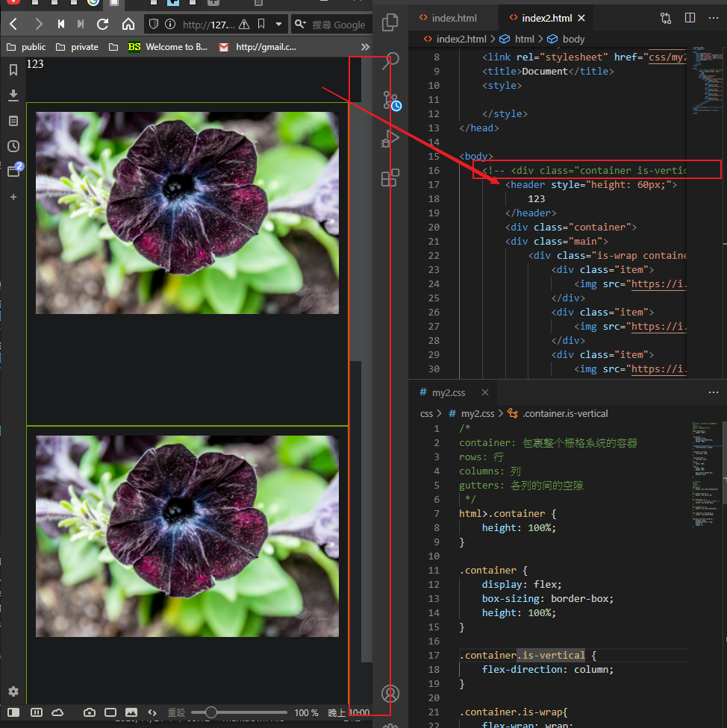727x728 pixels.
Task: Split the editor to the right
Action: click(690, 18)
